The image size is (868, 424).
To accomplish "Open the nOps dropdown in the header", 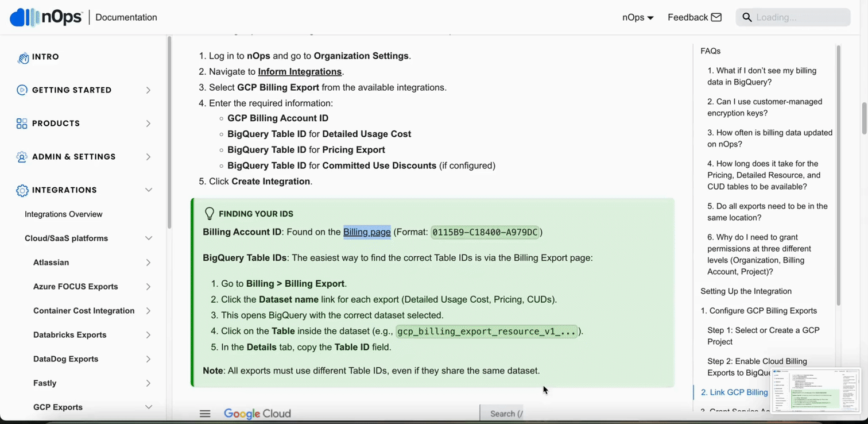I will coord(637,17).
